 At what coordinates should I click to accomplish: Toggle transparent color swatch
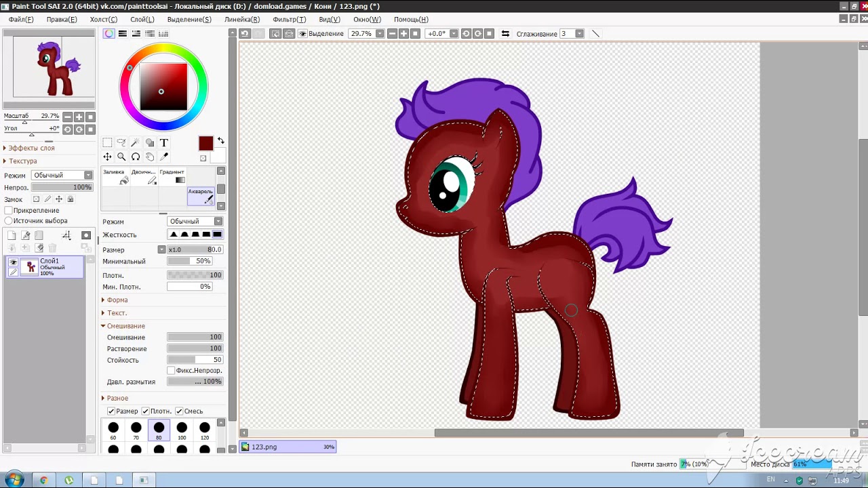(x=203, y=158)
